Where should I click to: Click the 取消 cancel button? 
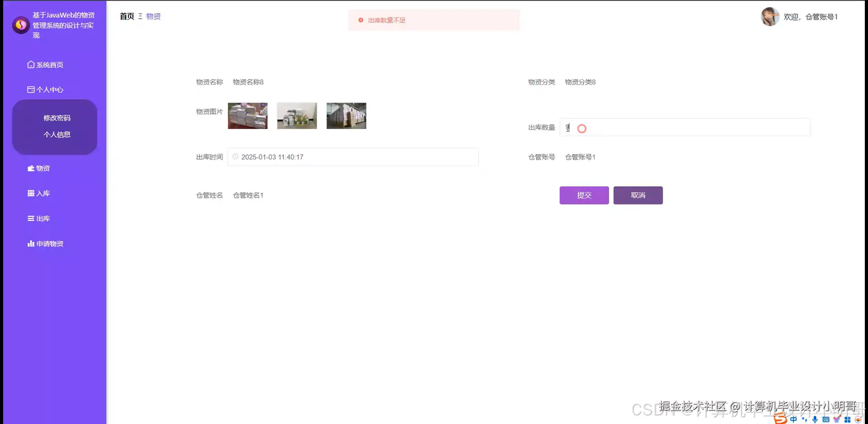638,195
